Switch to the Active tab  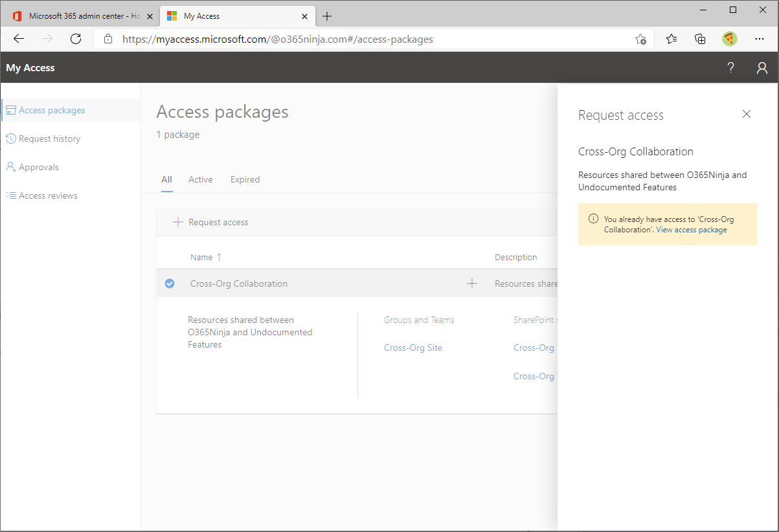pyautogui.click(x=200, y=179)
